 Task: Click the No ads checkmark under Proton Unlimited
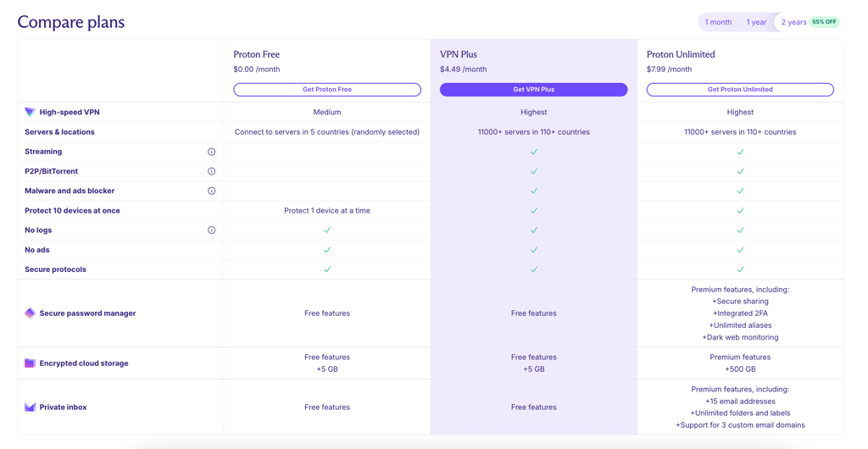click(740, 250)
